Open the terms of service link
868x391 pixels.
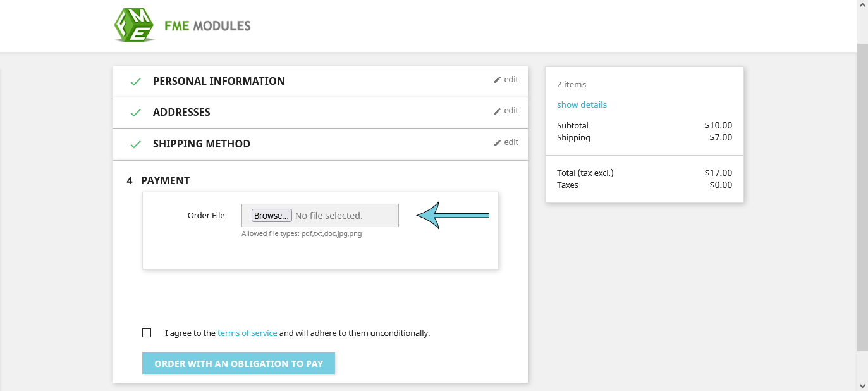(247, 333)
